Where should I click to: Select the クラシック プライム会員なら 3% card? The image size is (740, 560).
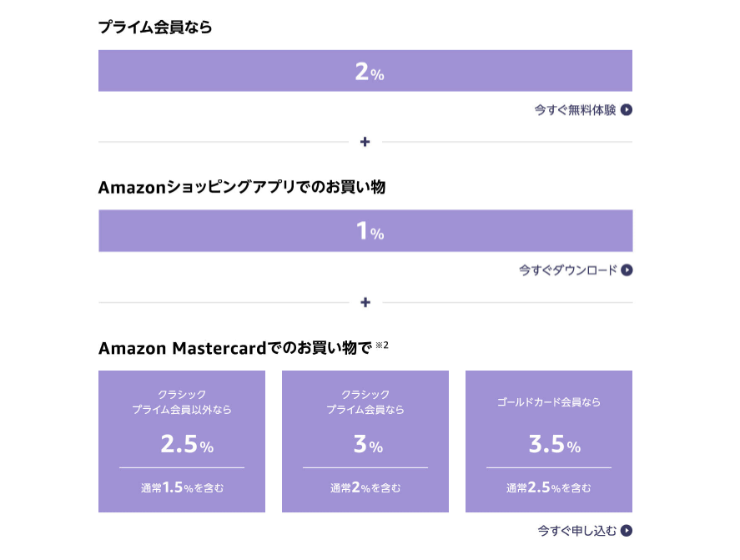pos(365,441)
